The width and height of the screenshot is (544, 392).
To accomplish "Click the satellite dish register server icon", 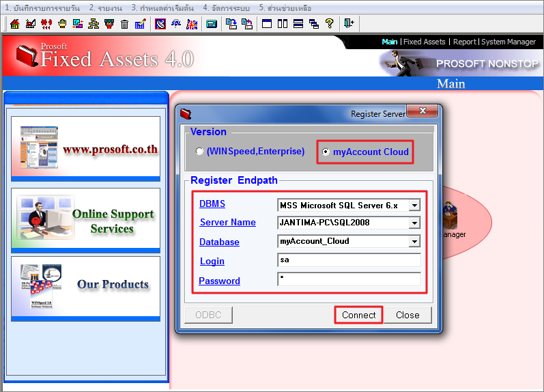I will (x=160, y=24).
